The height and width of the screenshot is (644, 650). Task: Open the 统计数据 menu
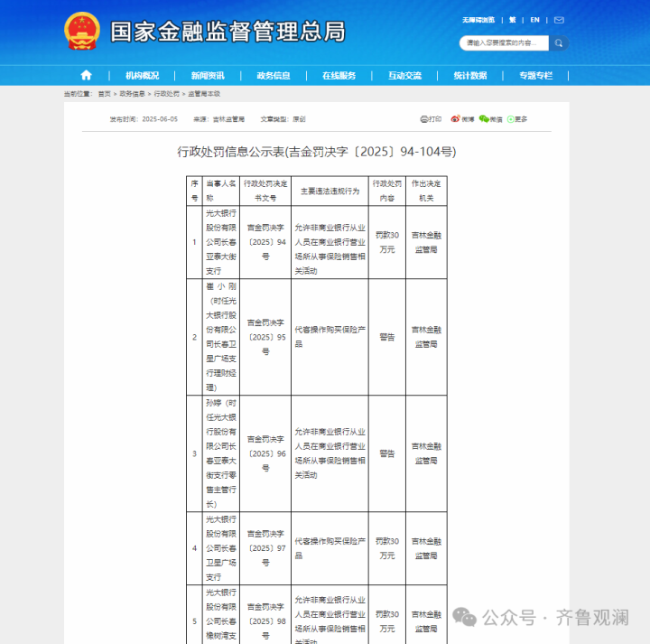click(470, 76)
